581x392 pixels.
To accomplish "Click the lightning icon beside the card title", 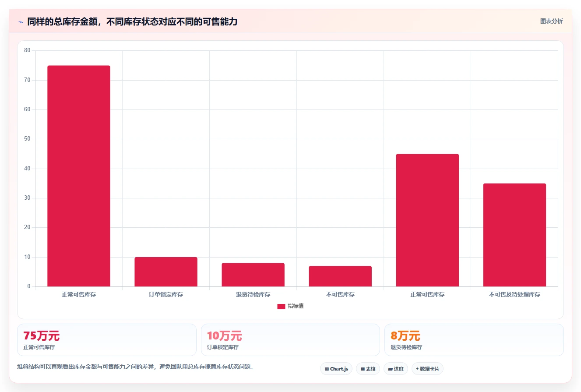I will pyautogui.click(x=21, y=22).
